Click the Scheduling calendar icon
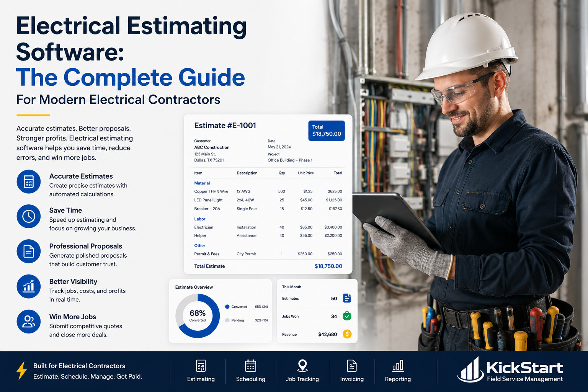Viewport: 588px width, 392px height. tap(251, 366)
